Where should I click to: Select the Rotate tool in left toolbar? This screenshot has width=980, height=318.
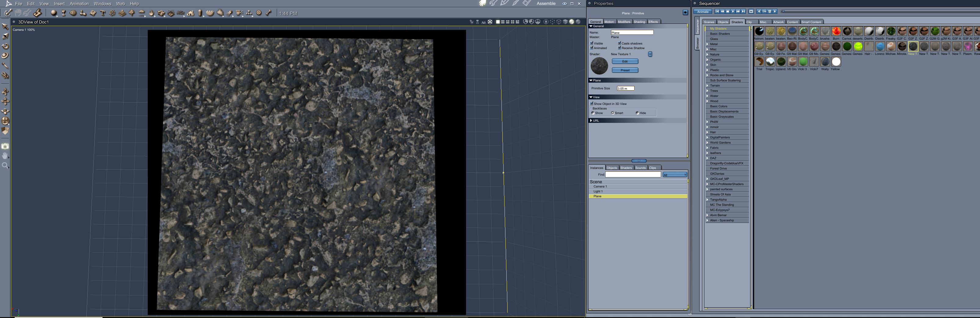pos(5,46)
